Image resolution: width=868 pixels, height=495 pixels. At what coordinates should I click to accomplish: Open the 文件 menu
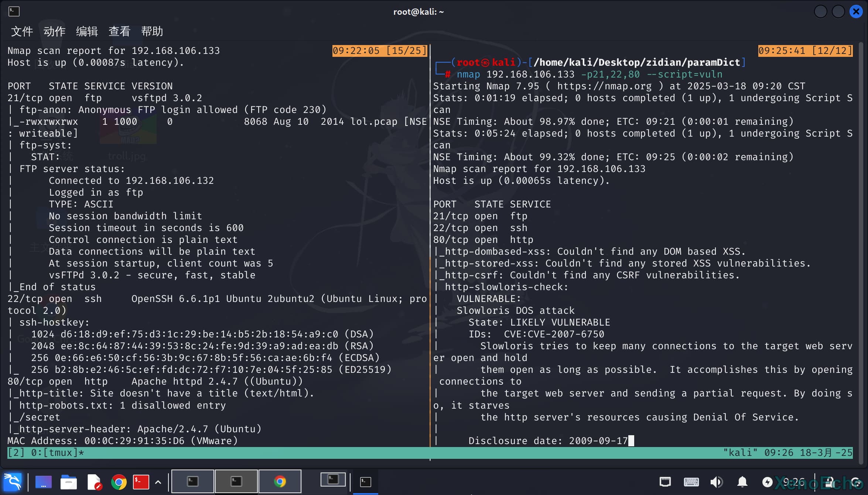[x=22, y=31]
